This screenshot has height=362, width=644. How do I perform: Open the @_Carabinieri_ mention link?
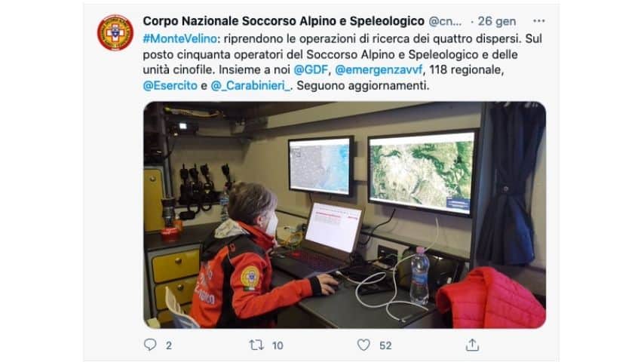click(250, 85)
